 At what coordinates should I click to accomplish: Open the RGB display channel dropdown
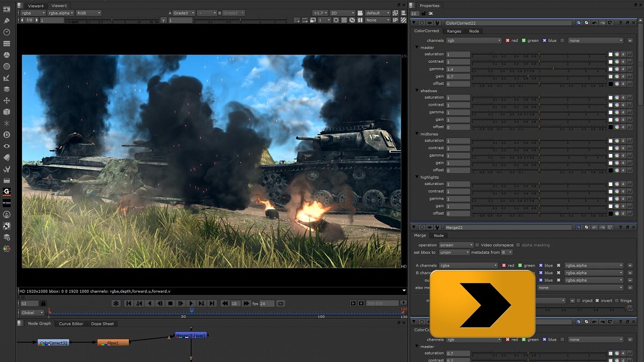tap(88, 13)
